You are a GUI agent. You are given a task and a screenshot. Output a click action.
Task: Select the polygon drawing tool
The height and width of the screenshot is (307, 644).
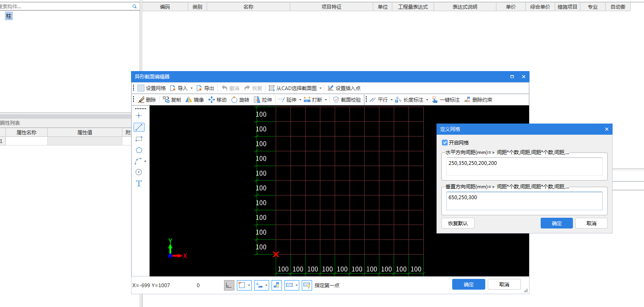click(139, 150)
